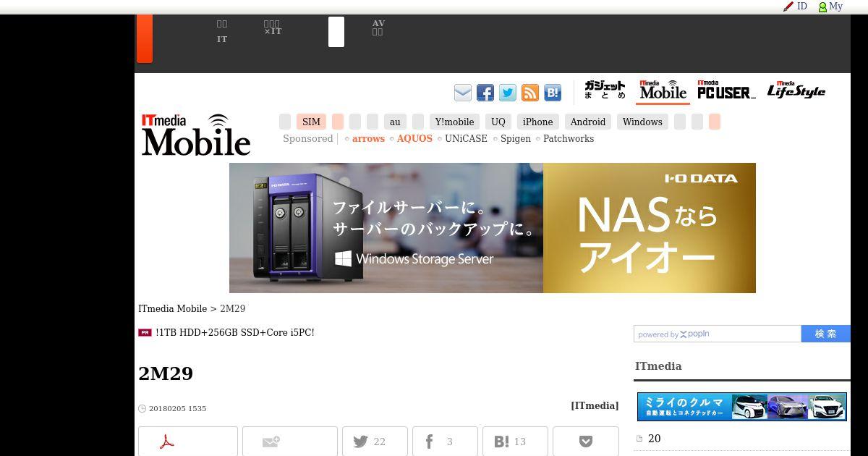Image resolution: width=868 pixels, height=456 pixels.
Task: Open the sponsored AQUOS link
Action: point(414,139)
